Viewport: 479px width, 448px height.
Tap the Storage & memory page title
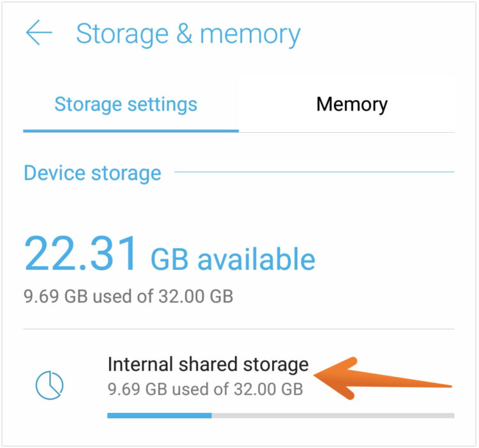coord(188,34)
